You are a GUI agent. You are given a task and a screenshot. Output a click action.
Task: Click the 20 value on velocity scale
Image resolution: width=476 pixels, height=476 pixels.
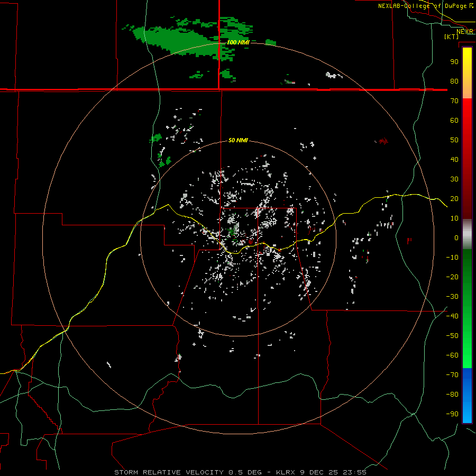coord(454,198)
